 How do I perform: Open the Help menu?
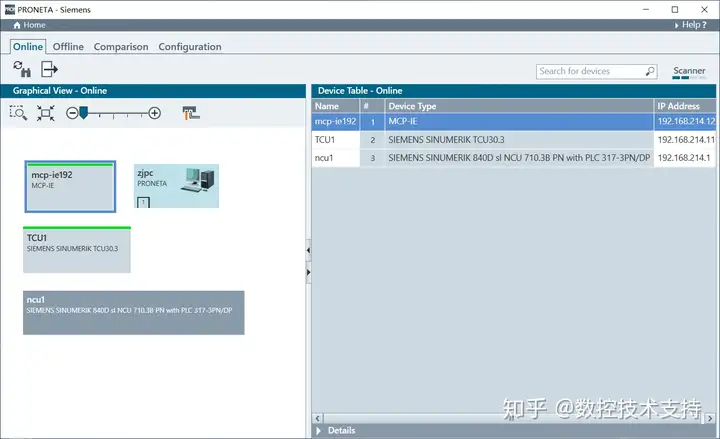click(691, 25)
